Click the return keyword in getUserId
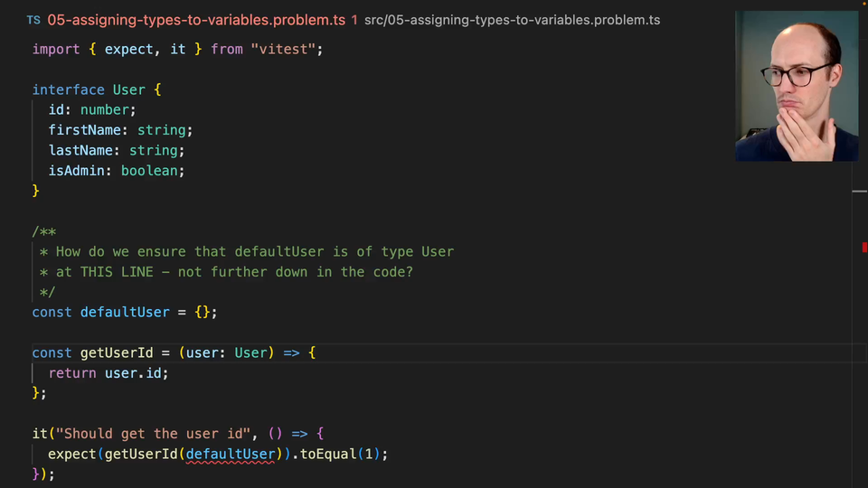 point(72,372)
